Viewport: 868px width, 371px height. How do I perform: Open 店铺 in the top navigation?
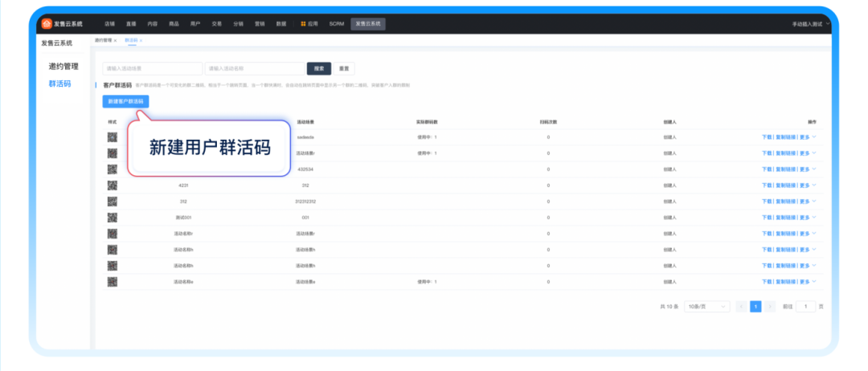(109, 24)
